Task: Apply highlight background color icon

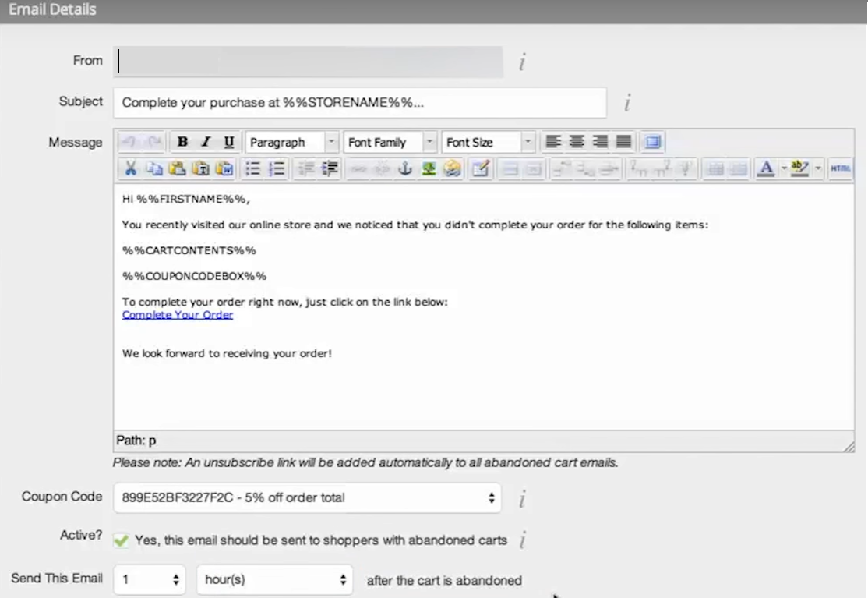Action: coord(799,168)
